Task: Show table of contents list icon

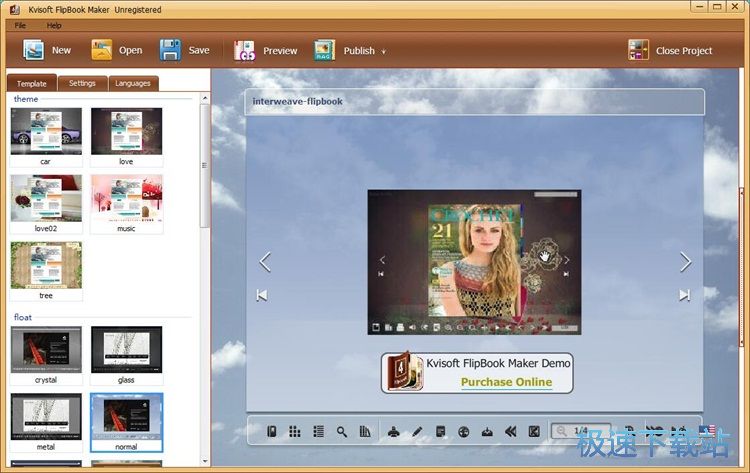Action: [x=318, y=432]
